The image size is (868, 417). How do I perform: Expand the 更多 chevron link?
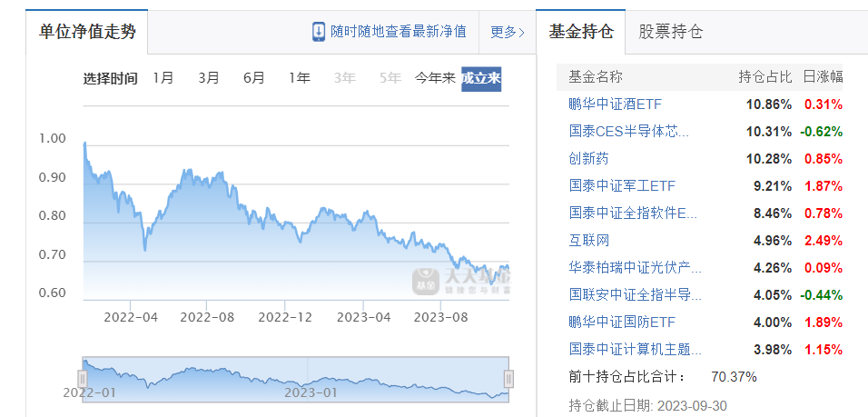point(508,32)
